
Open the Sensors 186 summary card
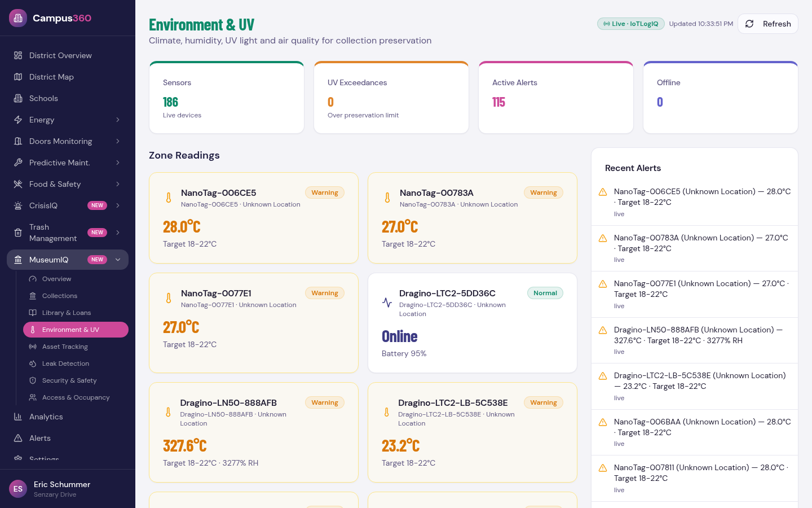point(227,98)
